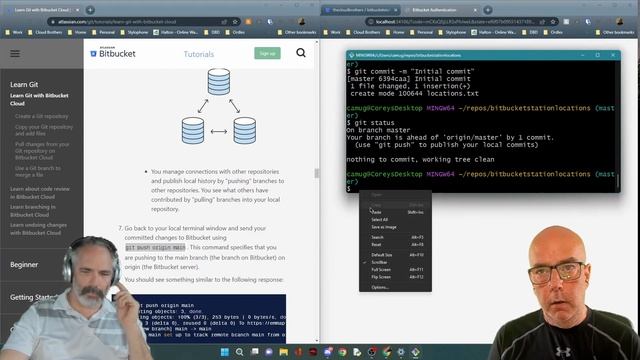Open taskbar Search magnifier

pyautogui.click(x=240, y=352)
